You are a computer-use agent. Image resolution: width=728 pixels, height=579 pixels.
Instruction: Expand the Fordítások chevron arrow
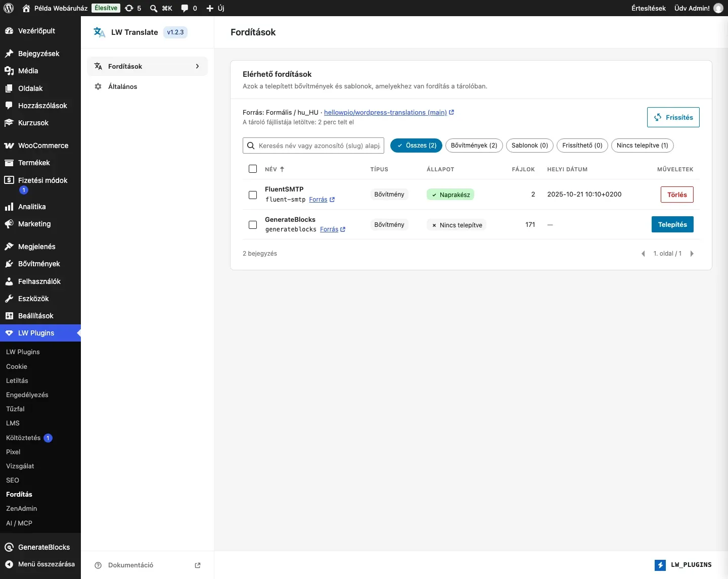pos(197,66)
